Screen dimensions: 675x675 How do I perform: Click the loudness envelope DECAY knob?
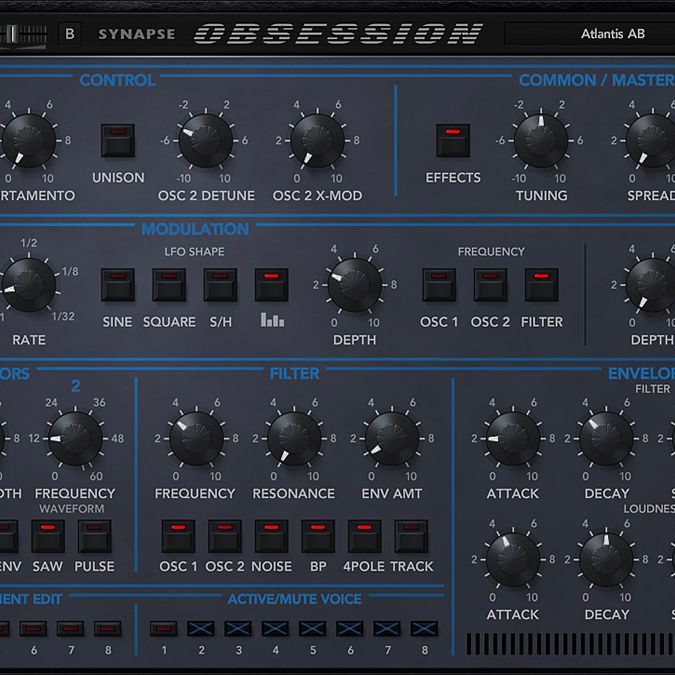pyautogui.click(x=606, y=560)
